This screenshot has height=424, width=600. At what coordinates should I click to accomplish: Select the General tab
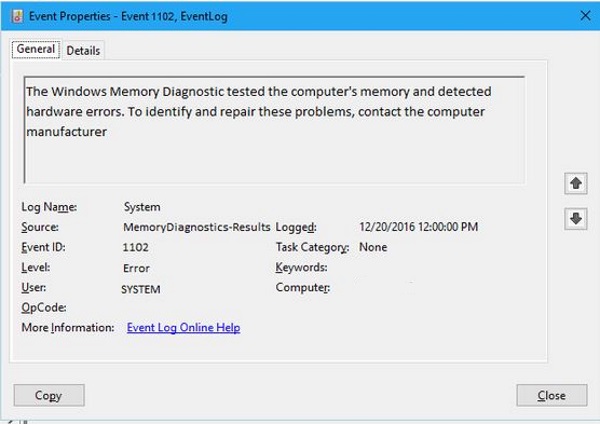(36, 49)
